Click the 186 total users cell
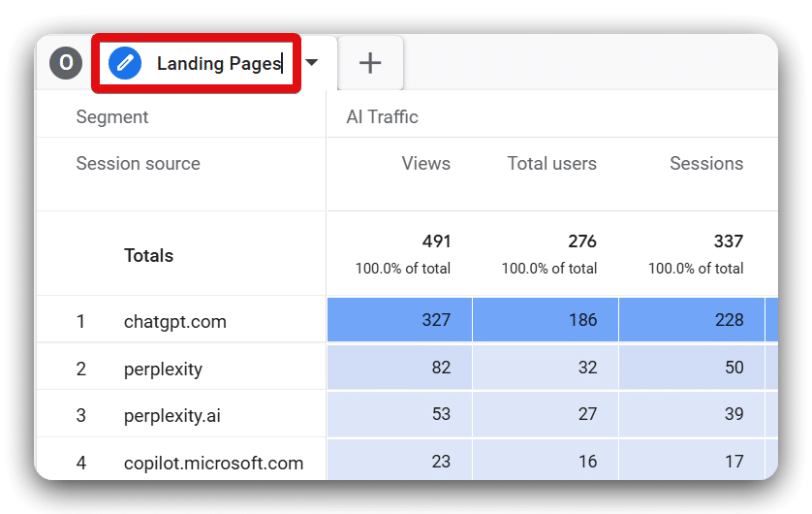 tap(546, 320)
